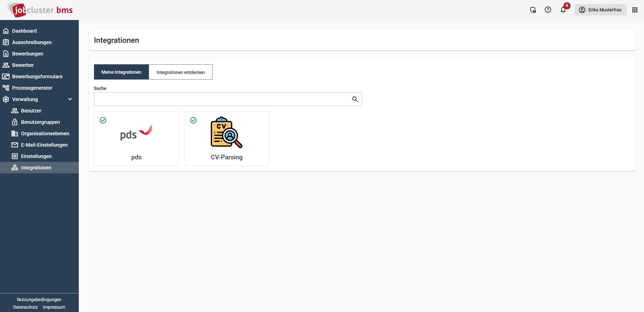
Task: Switch to Integrationen entdecken tab
Action: click(x=181, y=72)
